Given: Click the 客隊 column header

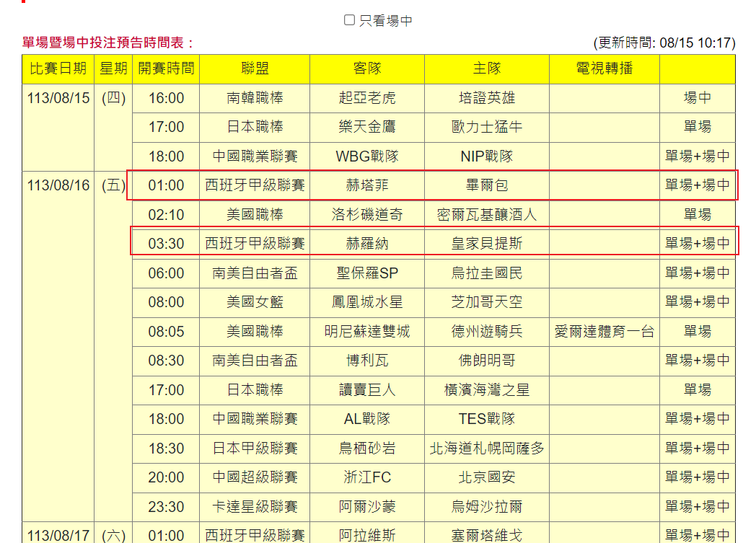Looking at the screenshot, I should tap(367, 69).
